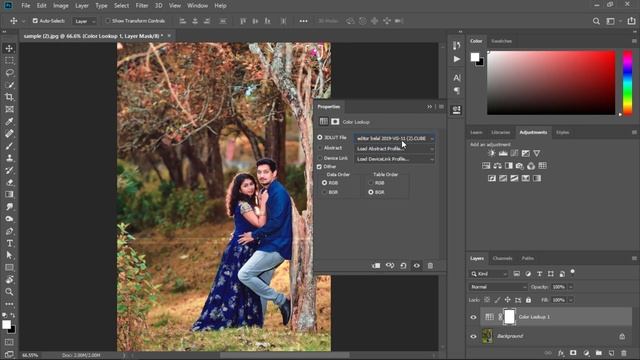Add a Brightness/Contrast adjustment
640x360 pixels.
tap(491, 153)
